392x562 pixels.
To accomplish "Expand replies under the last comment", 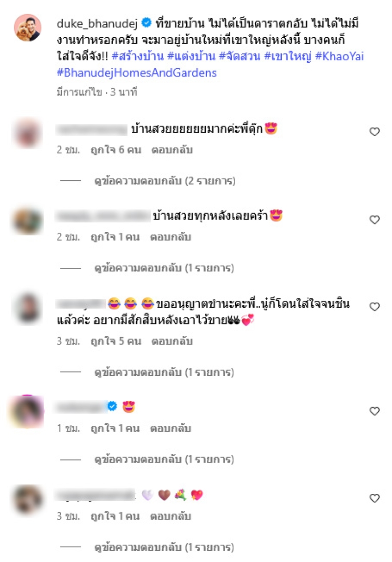I will pyautogui.click(x=164, y=547).
